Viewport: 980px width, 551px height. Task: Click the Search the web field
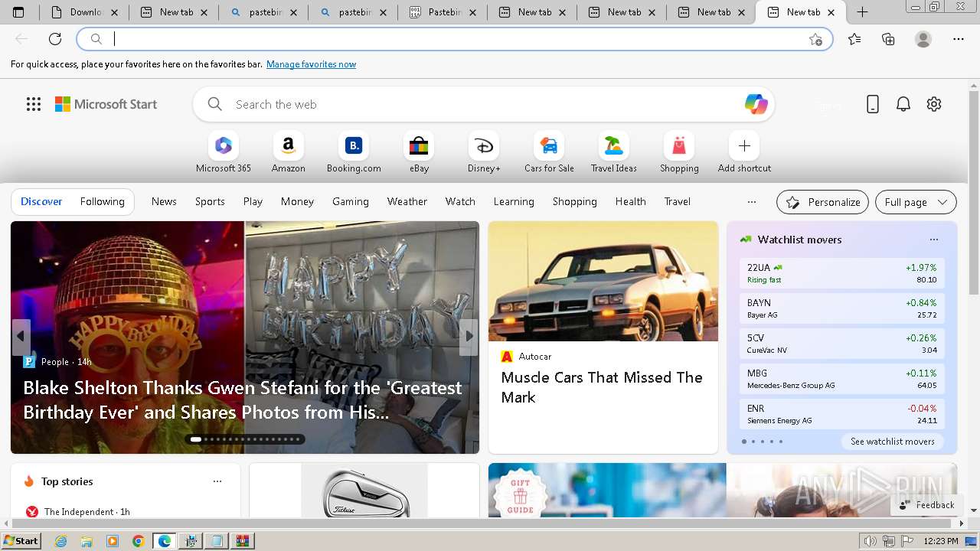(484, 104)
